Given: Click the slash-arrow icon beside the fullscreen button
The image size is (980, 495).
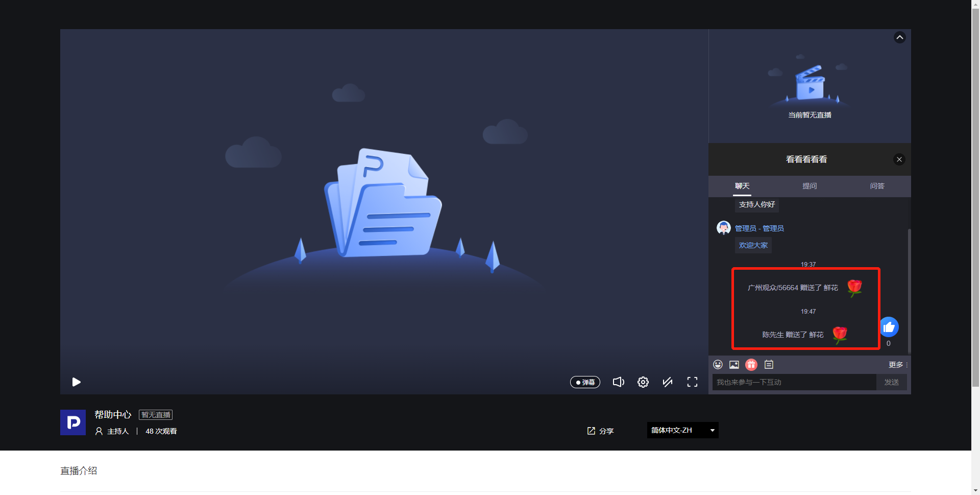Looking at the screenshot, I should tap(668, 382).
